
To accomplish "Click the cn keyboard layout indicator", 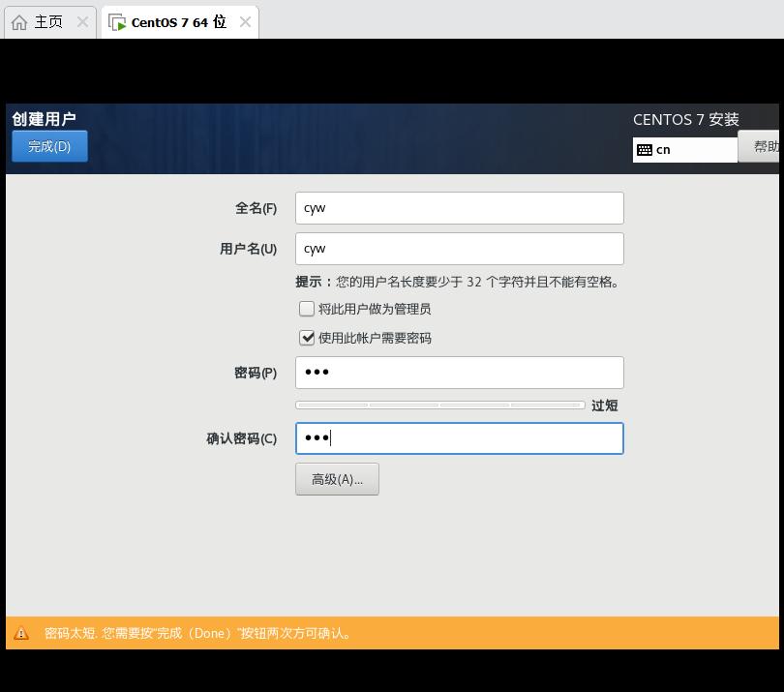I will click(685, 150).
